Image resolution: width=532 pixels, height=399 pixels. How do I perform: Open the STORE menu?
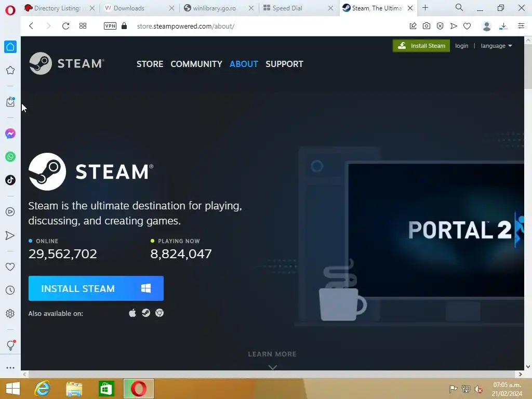point(150,64)
